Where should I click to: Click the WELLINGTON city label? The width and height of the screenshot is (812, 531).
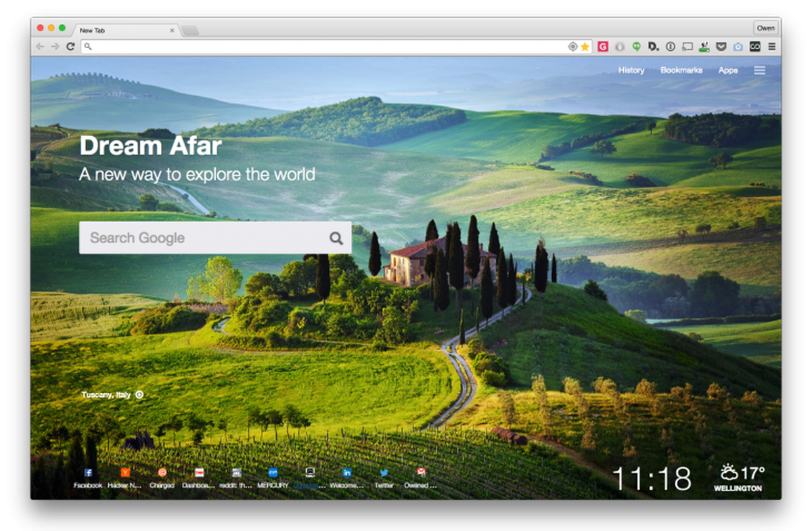pyautogui.click(x=738, y=488)
